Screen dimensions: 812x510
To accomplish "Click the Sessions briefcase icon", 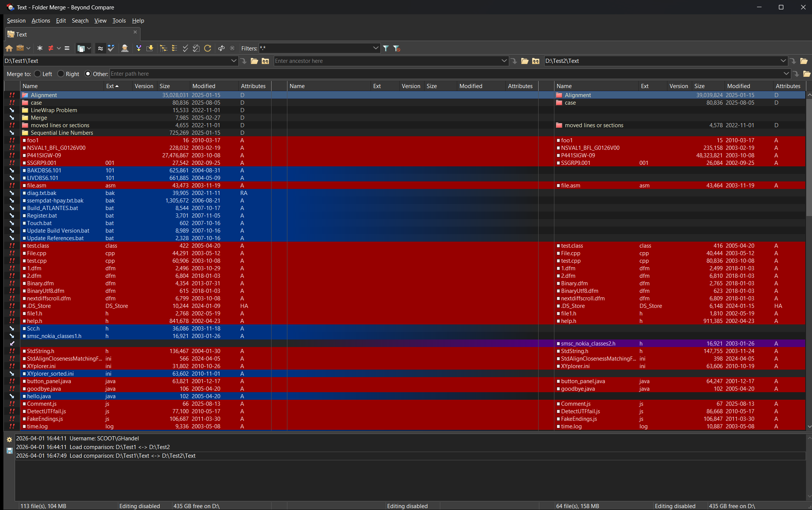I will coord(20,48).
